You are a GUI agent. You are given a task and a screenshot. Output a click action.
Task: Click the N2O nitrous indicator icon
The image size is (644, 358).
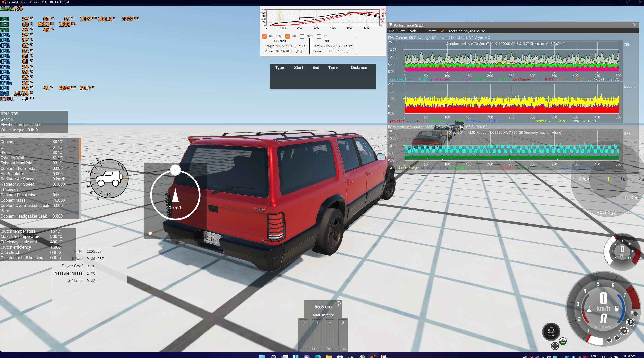pos(555,346)
